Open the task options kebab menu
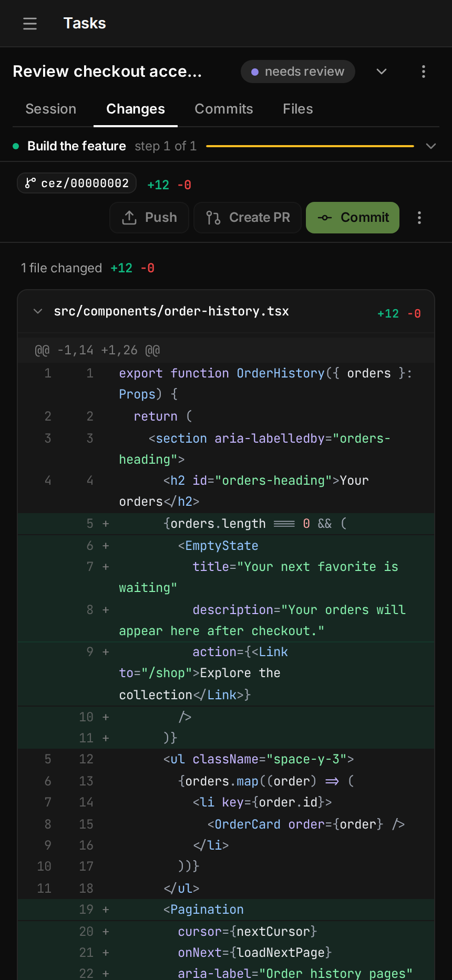 click(x=424, y=72)
